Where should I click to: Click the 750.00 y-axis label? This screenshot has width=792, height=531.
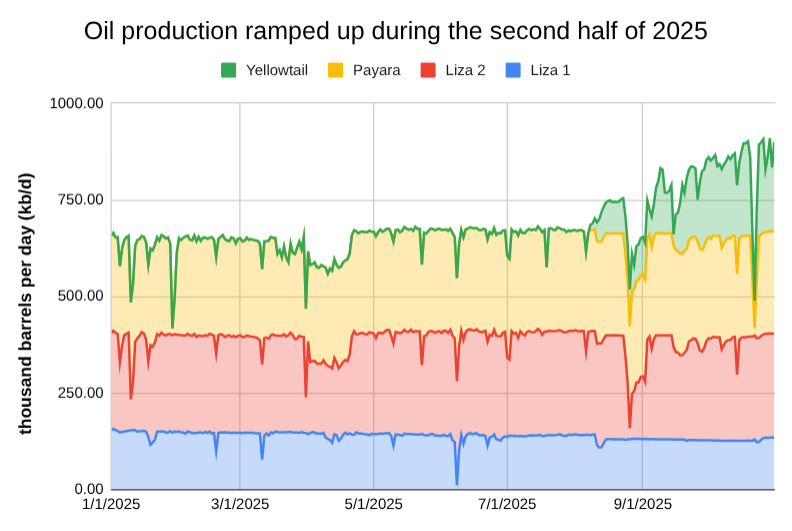[80, 200]
